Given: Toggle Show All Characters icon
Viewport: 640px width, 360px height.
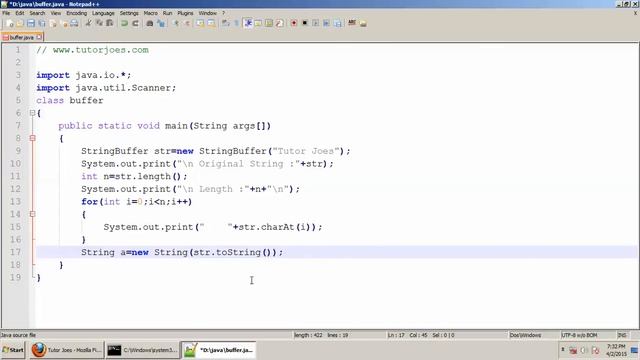Looking at the screenshot, I should 236,23.
